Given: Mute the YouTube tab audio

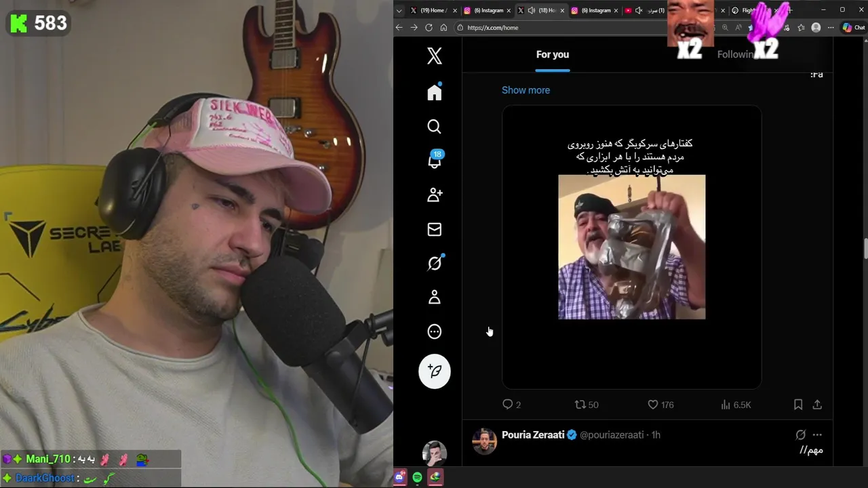Looking at the screenshot, I should click(639, 10).
